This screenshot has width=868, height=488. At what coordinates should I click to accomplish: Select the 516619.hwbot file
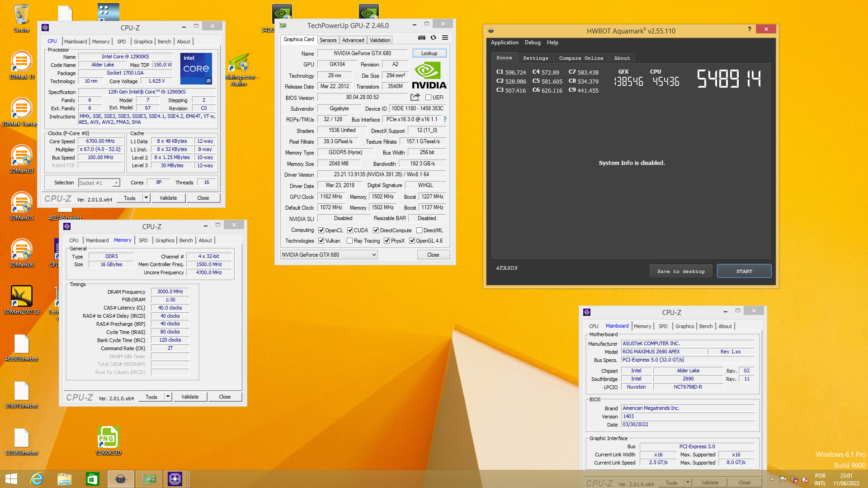click(x=21, y=394)
